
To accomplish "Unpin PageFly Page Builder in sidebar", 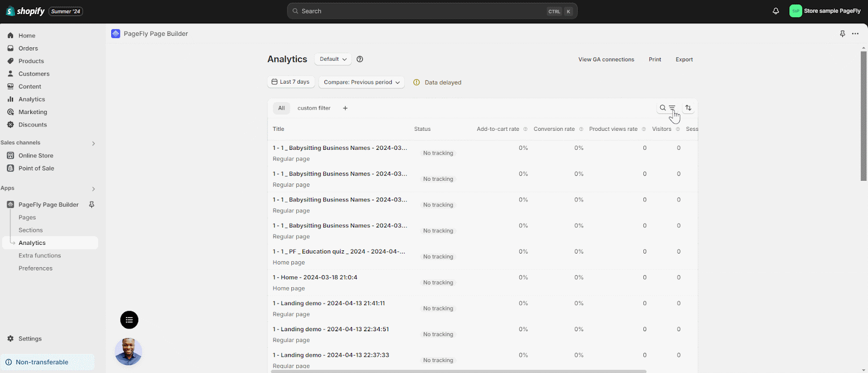I will (92, 205).
